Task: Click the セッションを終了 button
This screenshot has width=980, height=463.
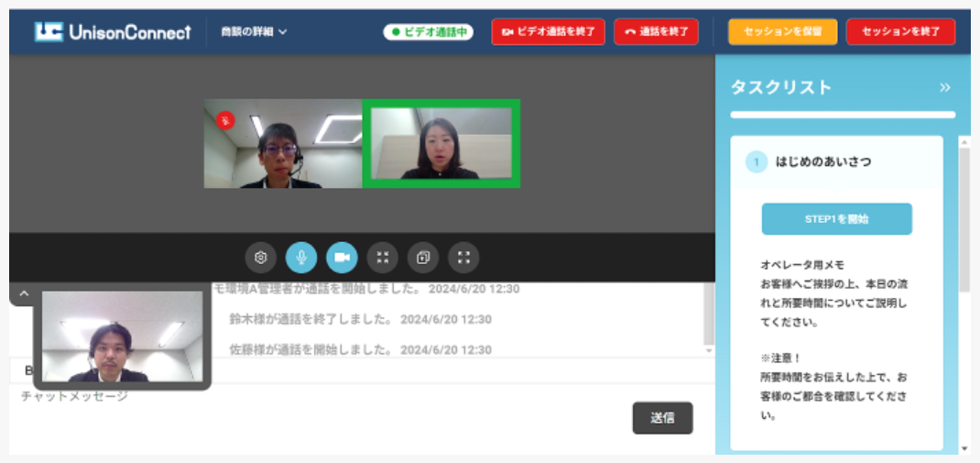Action: click(900, 32)
